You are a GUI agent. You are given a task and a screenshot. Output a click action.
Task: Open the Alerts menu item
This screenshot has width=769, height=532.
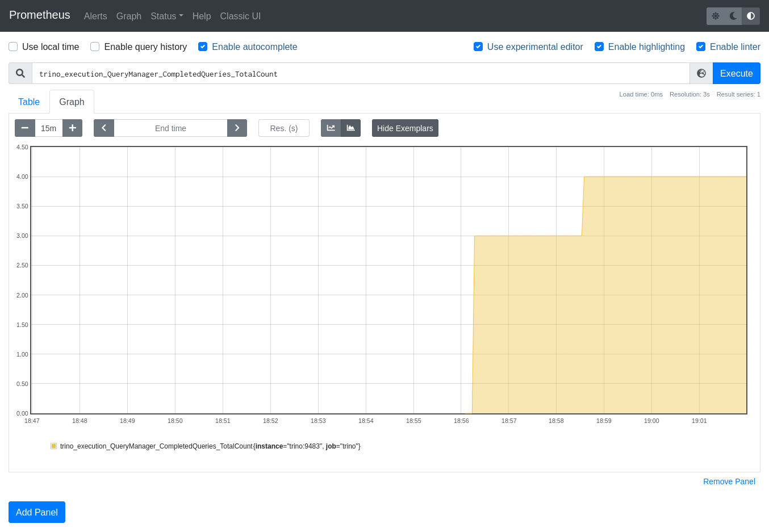pos(95,16)
